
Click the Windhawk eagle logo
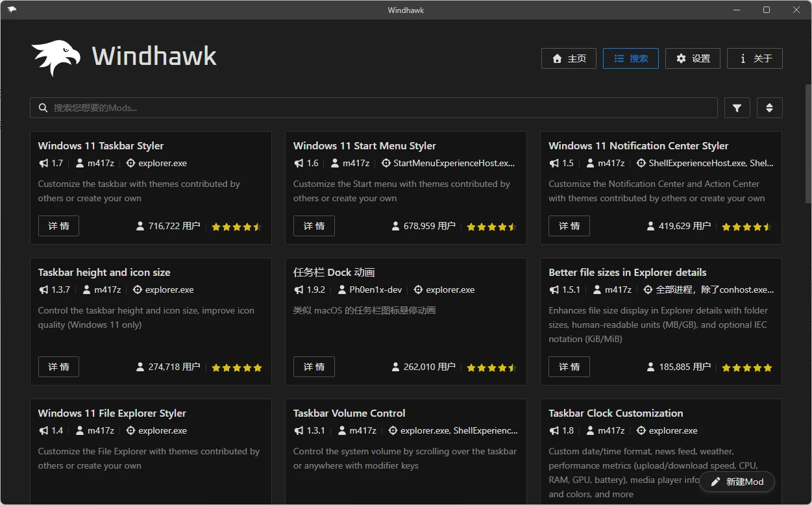[56, 58]
